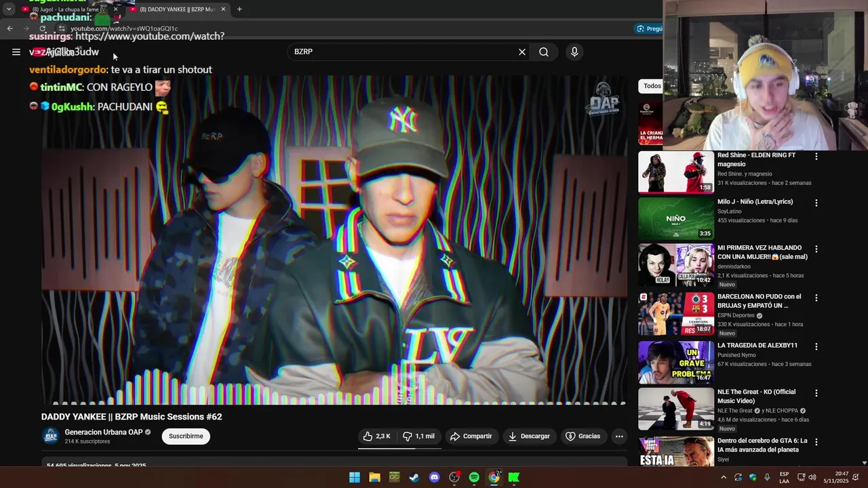Screen dimensions: 868x488
Task: Switch the ESP LAA keyboard language
Action: (784, 477)
